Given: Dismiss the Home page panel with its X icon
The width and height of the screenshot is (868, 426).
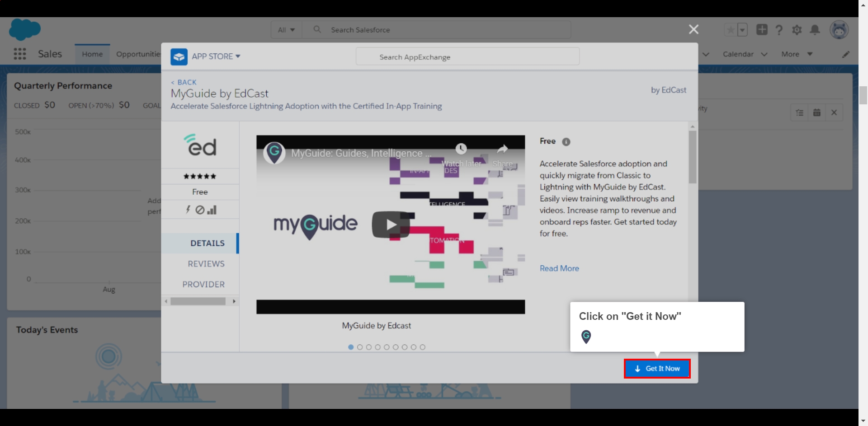Looking at the screenshot, I should pyautogui.click(x=834, y=112).
